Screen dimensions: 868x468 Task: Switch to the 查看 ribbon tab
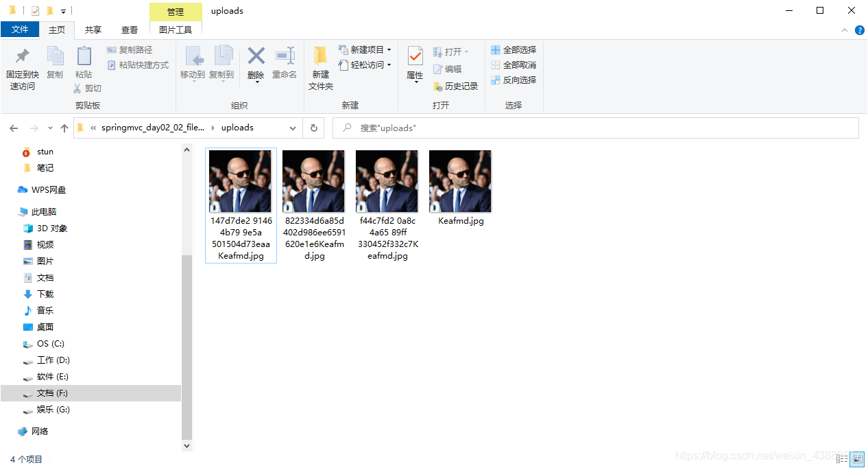(x=130, y=30)
